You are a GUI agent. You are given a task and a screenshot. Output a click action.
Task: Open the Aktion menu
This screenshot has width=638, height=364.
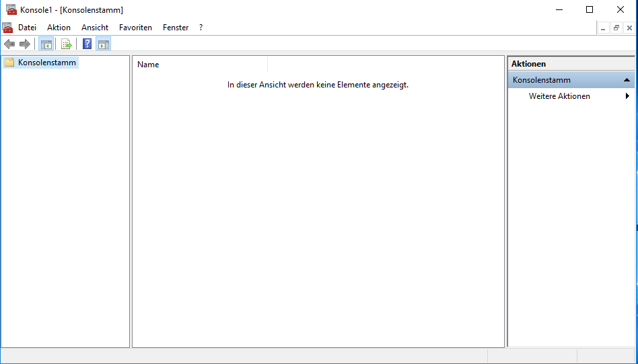tap(59, 28)
